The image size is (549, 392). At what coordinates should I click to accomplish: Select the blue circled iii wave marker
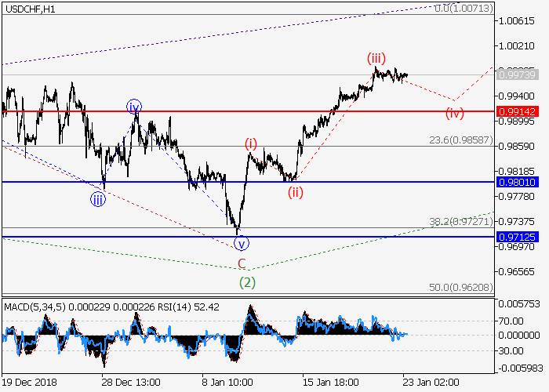tap(98, 198)
